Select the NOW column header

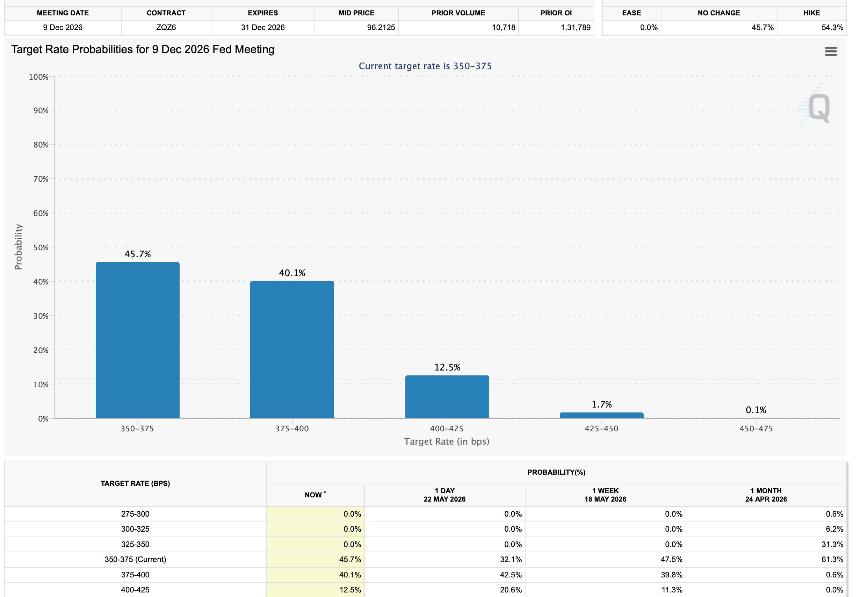click(x=315, y=495)
